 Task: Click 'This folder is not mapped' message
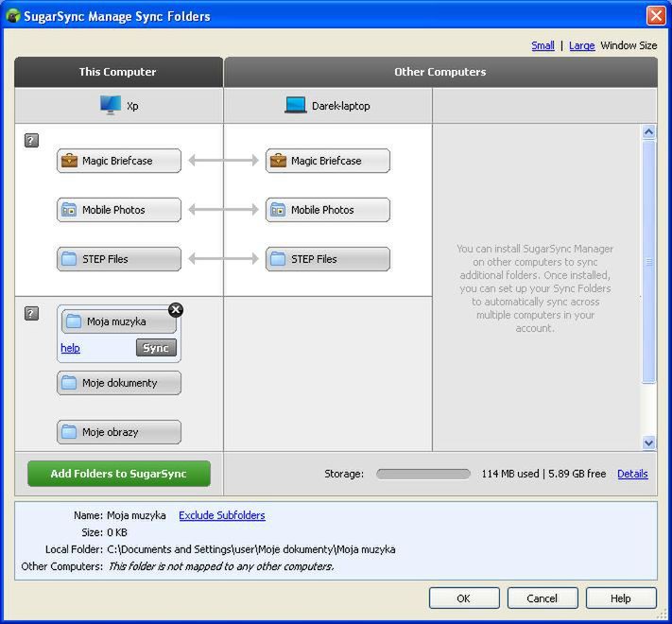(x=220, y=566)
